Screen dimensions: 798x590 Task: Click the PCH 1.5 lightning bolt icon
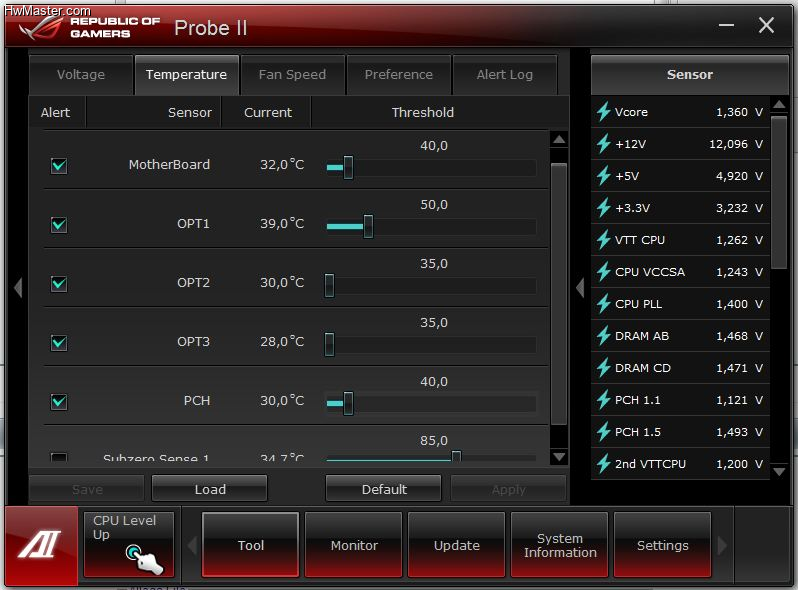[x=604, y=432]
